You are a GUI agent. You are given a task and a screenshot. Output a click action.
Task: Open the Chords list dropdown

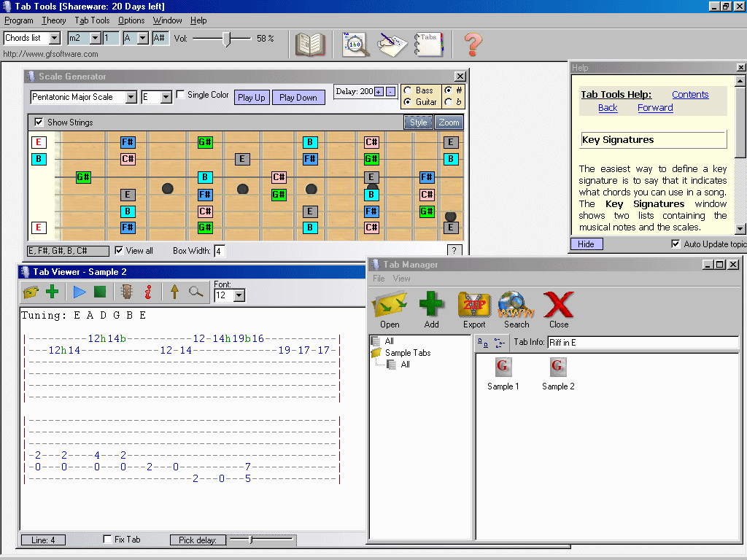point(55,38)
